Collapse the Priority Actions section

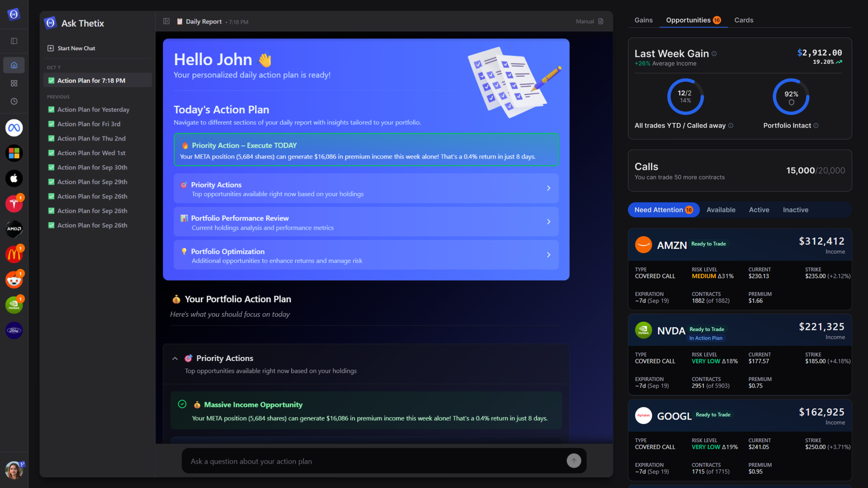(x=175, y=358)
